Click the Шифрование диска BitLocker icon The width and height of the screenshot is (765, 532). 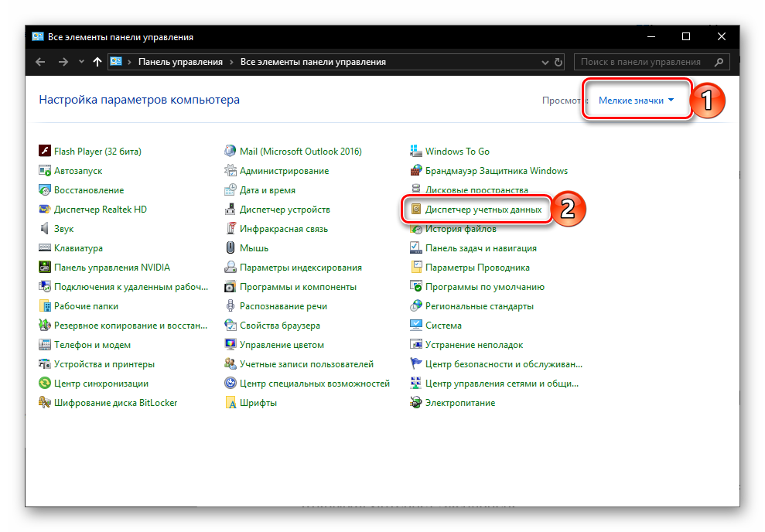(x=45, y=403)
